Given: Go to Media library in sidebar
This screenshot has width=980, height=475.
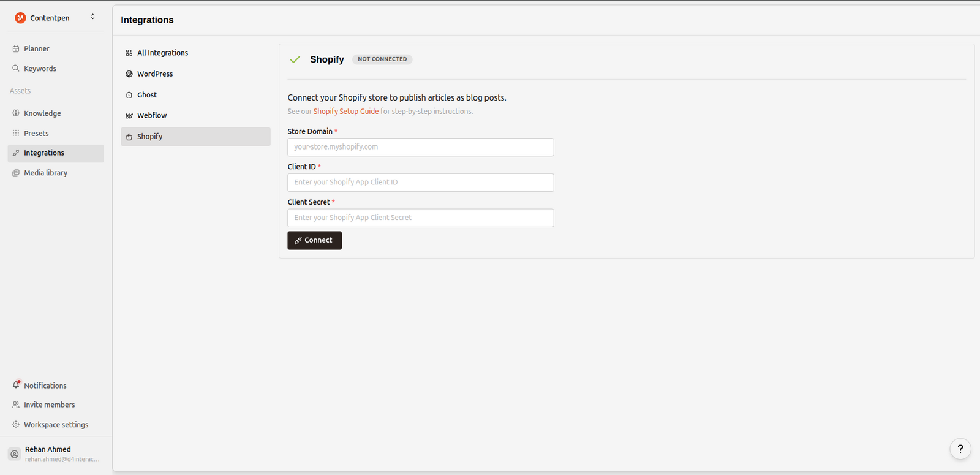Looking at the screenshot, I should 45,173.
